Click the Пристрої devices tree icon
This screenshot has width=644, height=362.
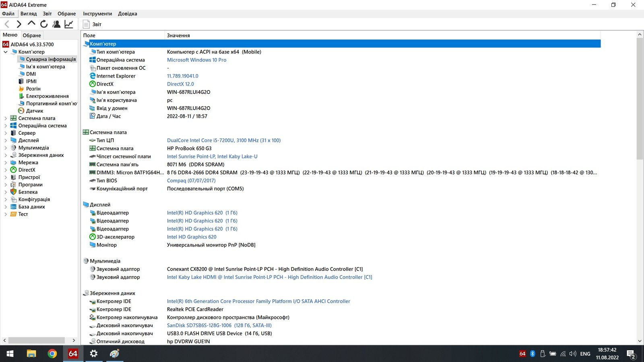tap(13, 177)
